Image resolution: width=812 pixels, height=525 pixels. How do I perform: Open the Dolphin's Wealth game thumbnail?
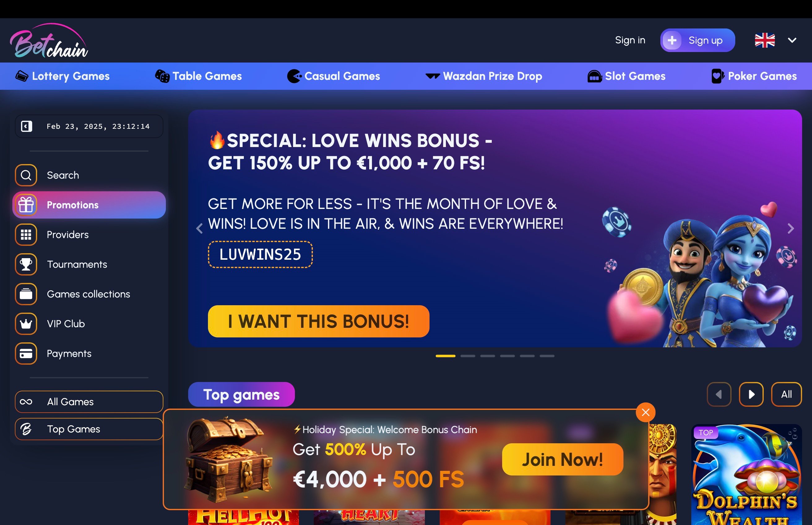[746, 475]
